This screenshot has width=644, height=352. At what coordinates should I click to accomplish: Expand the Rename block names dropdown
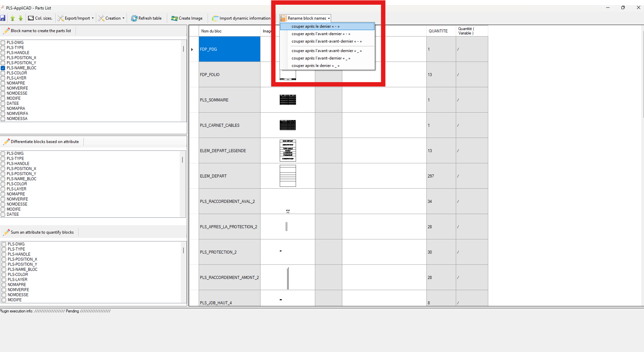(x=329, y=18)
